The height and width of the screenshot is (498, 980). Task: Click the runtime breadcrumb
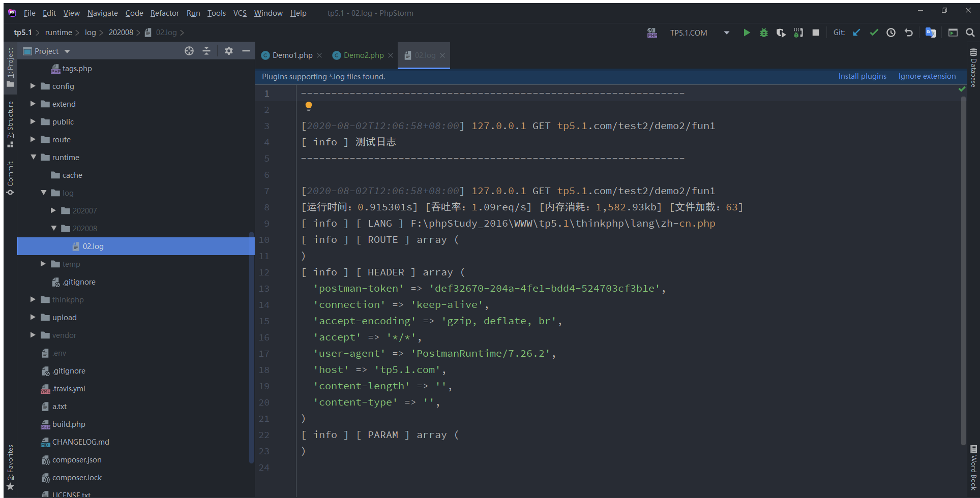tap(58, 33)
